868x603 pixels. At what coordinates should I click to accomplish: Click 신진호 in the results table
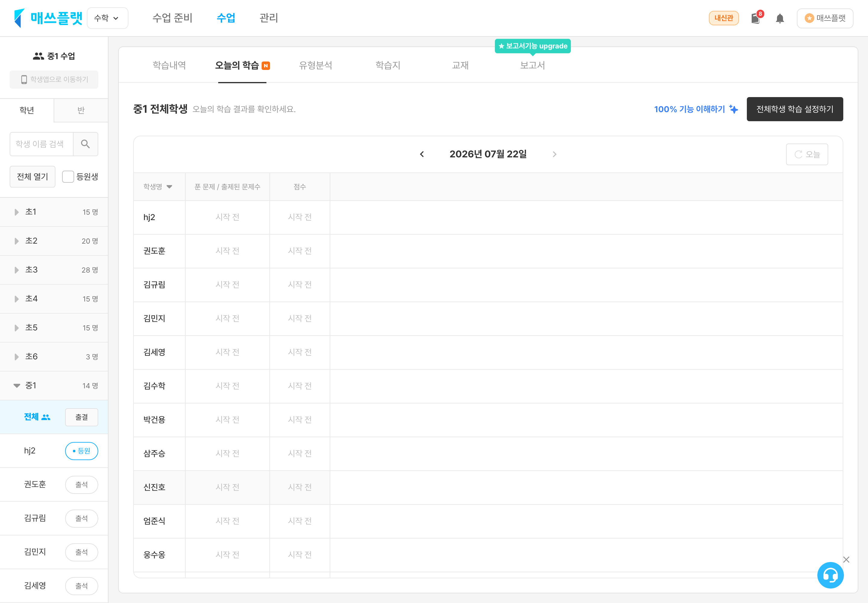pos(154,487)
